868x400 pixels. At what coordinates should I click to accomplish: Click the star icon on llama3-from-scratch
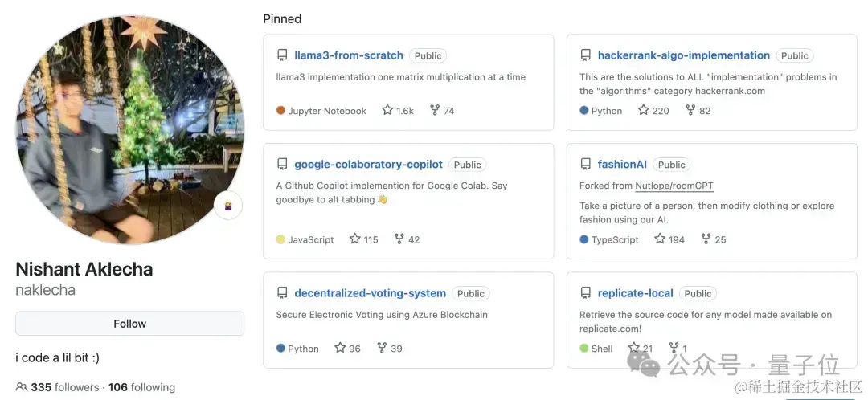pyautogui.click(x=387, y=110)
